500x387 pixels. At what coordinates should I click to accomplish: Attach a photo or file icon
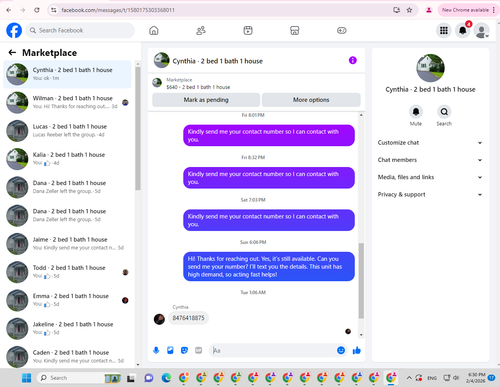[170, 350]
